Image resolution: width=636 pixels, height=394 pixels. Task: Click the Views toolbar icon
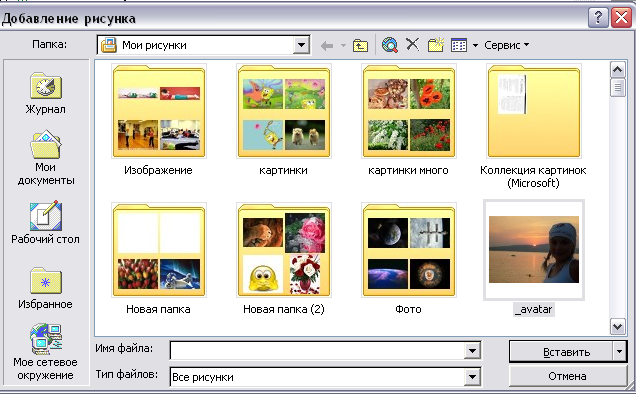point(459,45)
